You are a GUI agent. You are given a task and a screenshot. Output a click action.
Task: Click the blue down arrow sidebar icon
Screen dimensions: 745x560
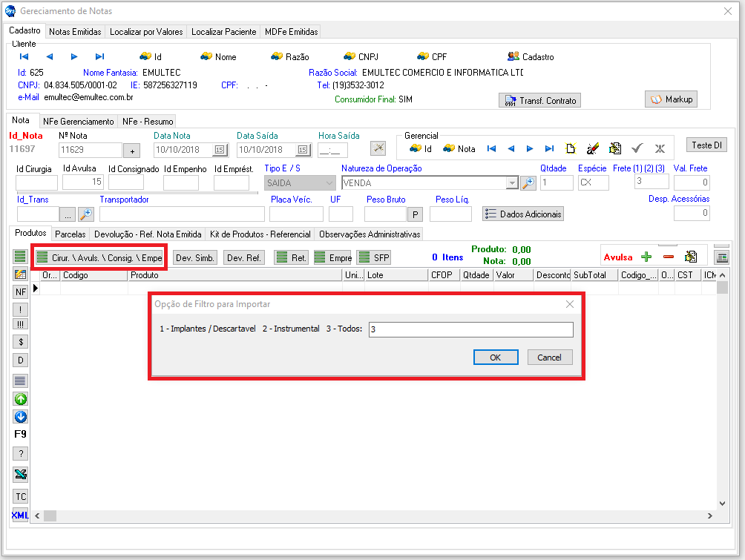coord(21,417)
